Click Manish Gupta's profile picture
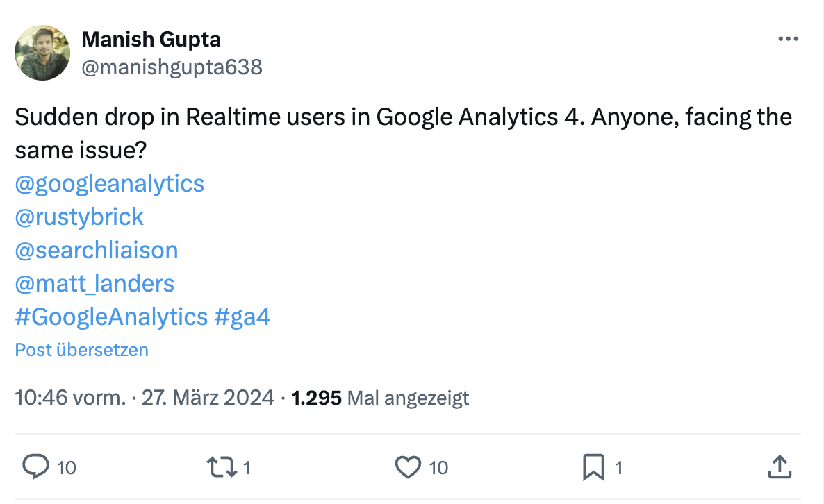The width and height of the screenshot is (824, 504). [x=42, y=52]
